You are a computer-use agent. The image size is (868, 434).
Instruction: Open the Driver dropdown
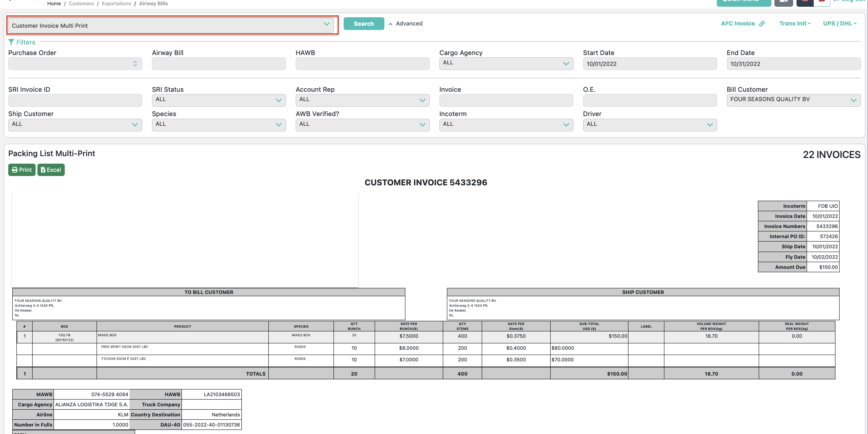[649, 125]
